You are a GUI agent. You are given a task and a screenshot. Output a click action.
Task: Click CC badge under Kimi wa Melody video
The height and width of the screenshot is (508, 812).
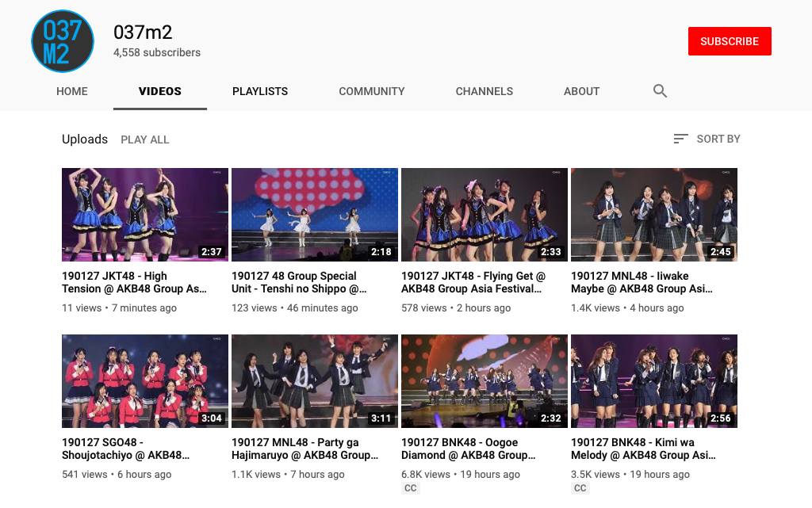(580, 488)
